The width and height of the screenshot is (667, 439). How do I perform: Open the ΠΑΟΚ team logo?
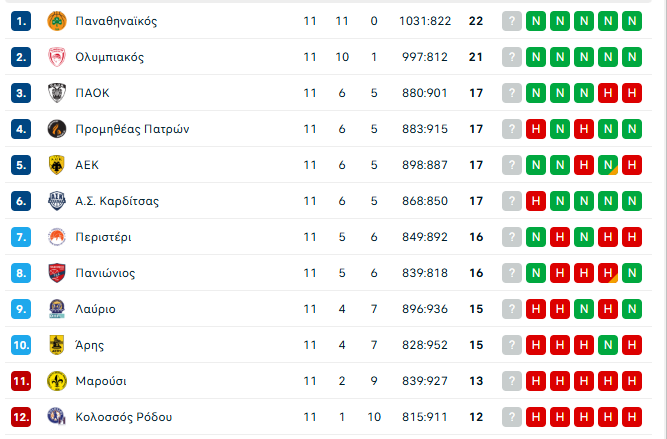click(57, 93)
